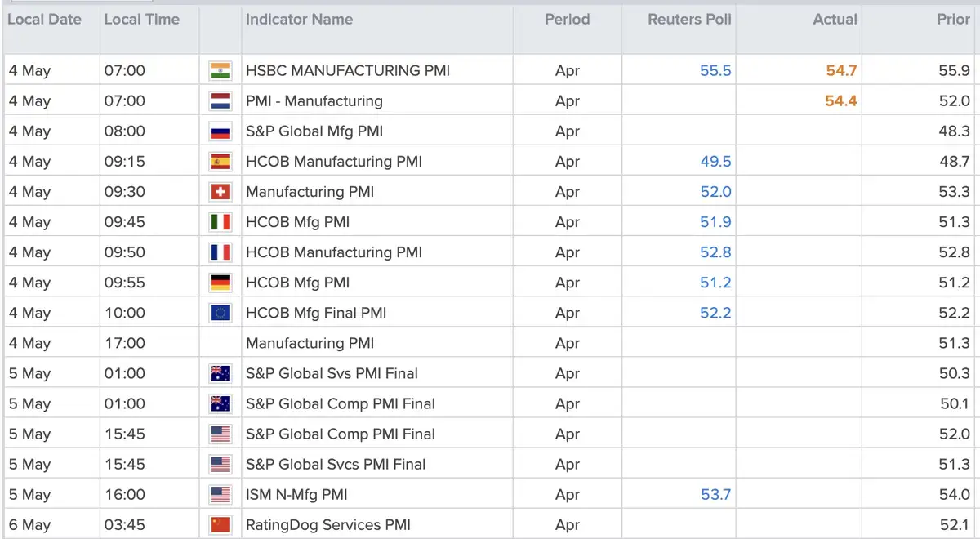Select HCOB Mfg Final PMI indicator

(316, 313)
